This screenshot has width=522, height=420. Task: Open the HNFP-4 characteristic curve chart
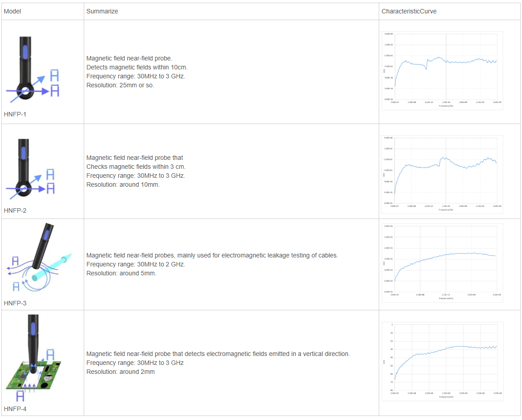tap(442, 361)
